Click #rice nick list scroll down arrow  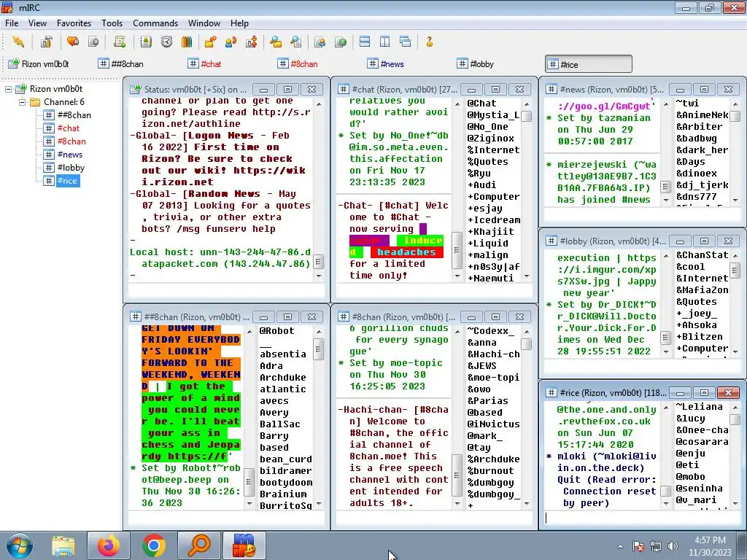click(x=735, y=503)
